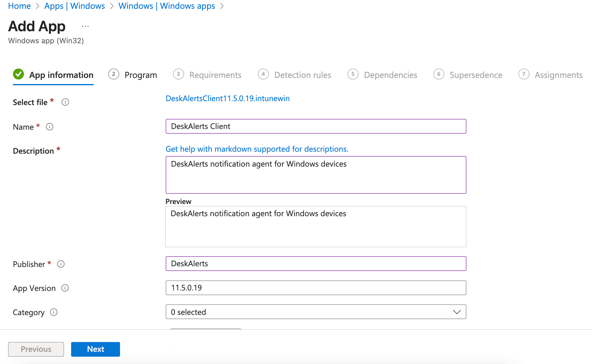This screenshot has width=592, height=364.
Task: Click the info icon next to Name
Action: coord(50,127)
